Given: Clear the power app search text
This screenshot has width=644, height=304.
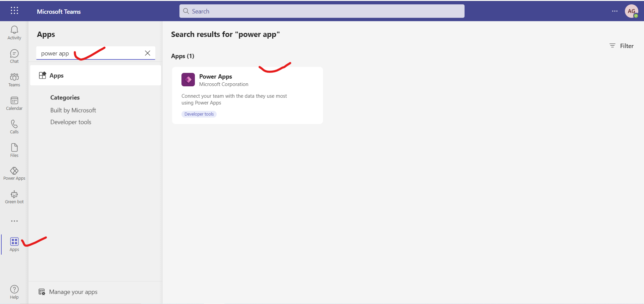Looking at the screenshot, I should [x=147, y=53].
